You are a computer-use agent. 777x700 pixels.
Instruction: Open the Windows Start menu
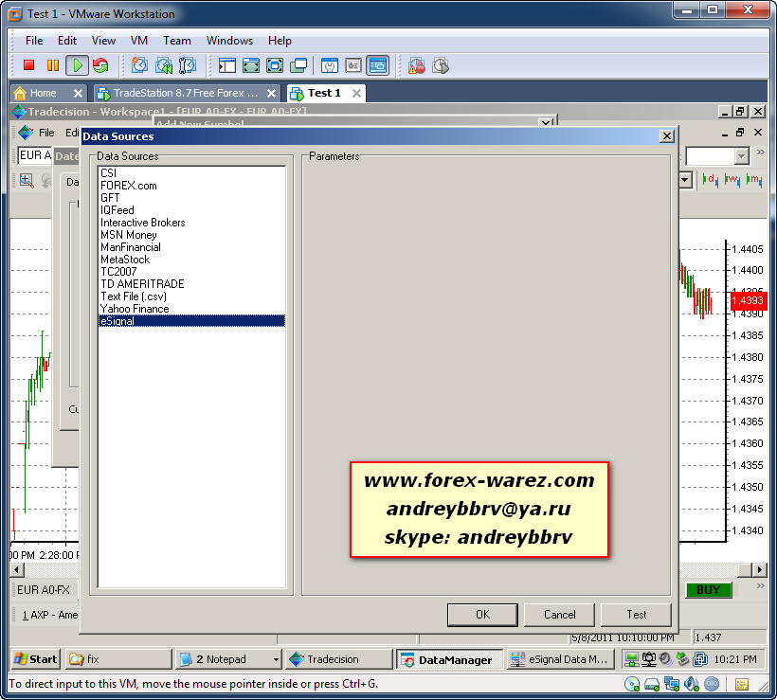coord(35,659)
